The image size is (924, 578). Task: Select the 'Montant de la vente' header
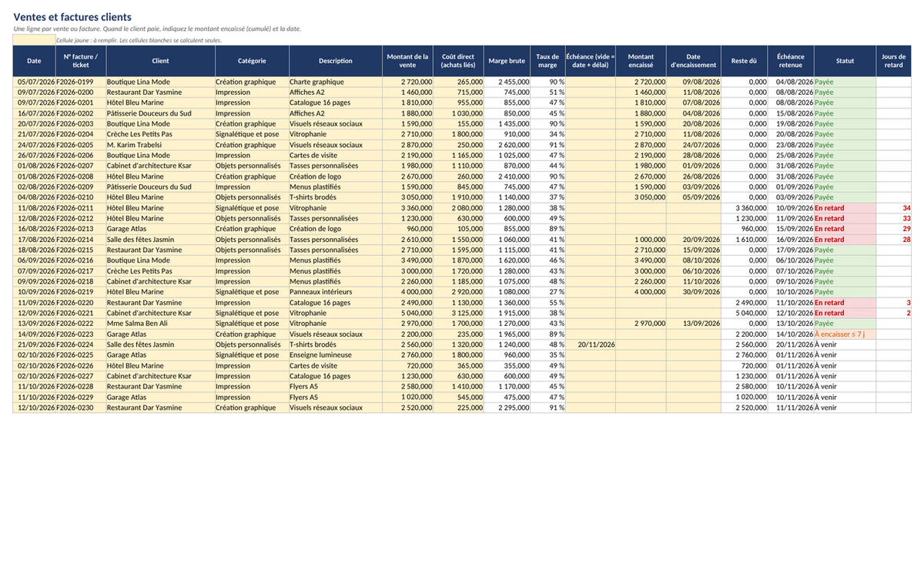click(407, 61)
